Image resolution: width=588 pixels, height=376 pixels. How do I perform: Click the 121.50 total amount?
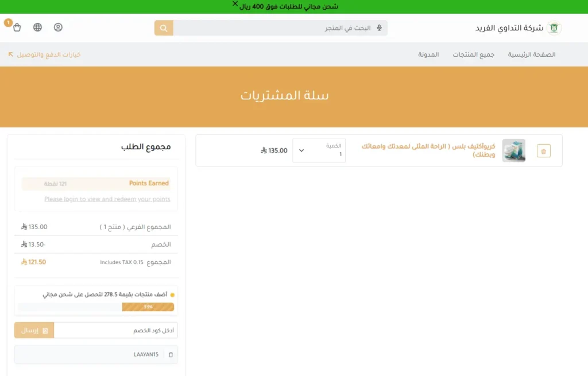click(x=33, y=262)
